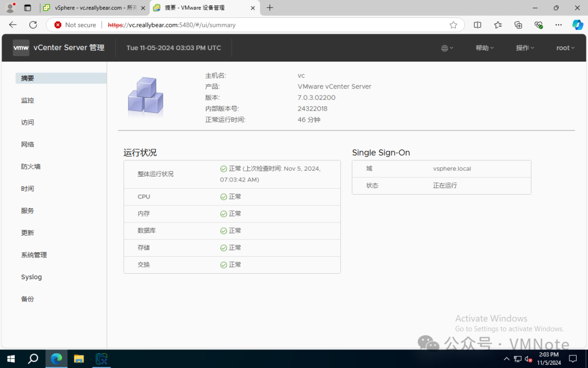The image size is (588, 368).
Task: Click the 数据库 database status check icon
Action: pos(224,231)
